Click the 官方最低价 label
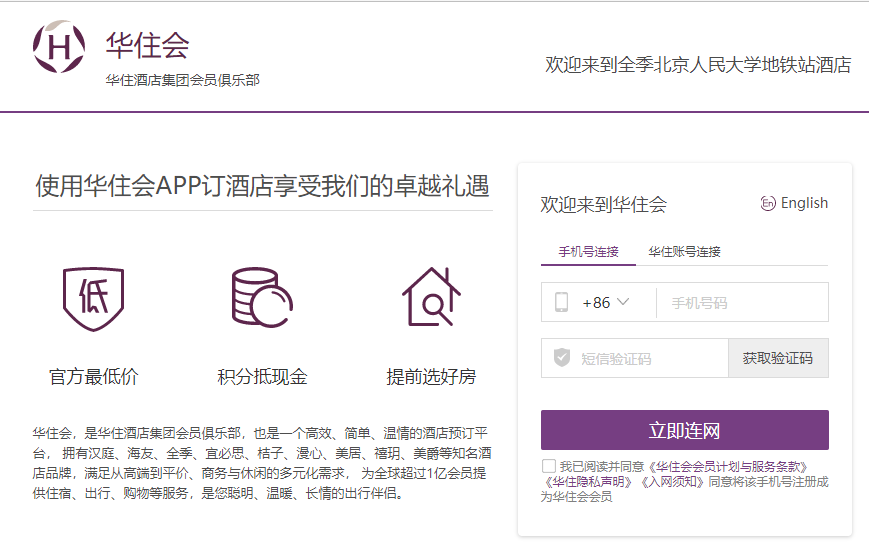 tap(94, 377)
